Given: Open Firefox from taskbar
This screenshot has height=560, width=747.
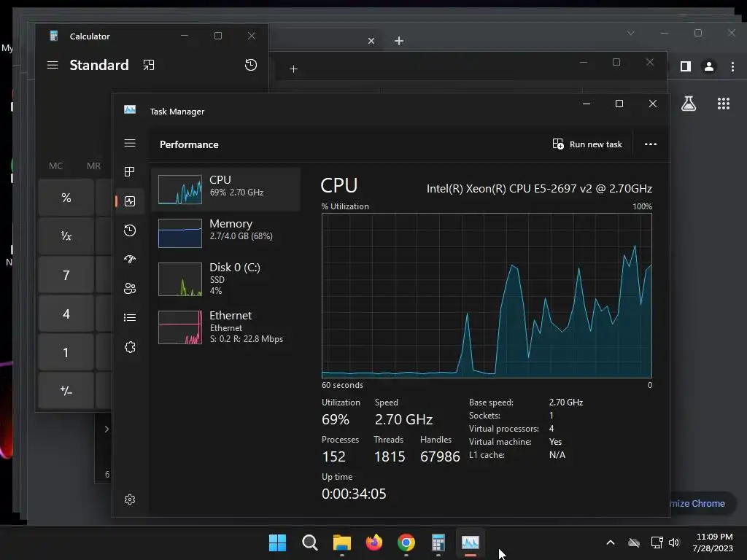Looking at the screenshot, I should coord(374,542).
